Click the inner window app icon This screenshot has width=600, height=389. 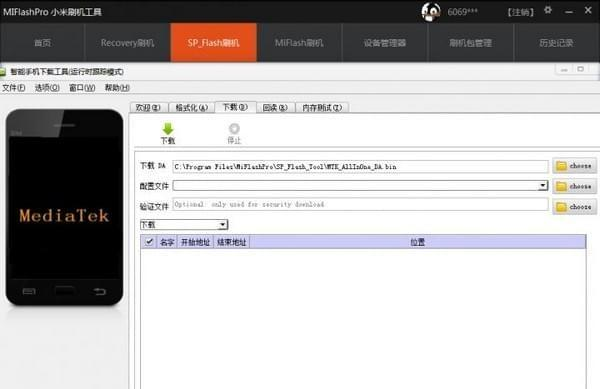coord(3,72)
